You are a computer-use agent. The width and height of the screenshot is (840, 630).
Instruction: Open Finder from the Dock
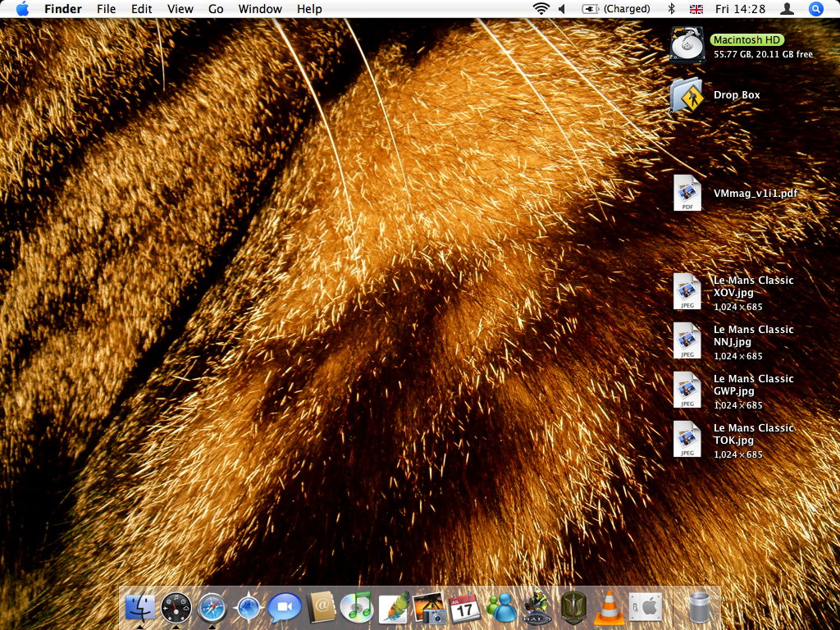coord(139,608)
